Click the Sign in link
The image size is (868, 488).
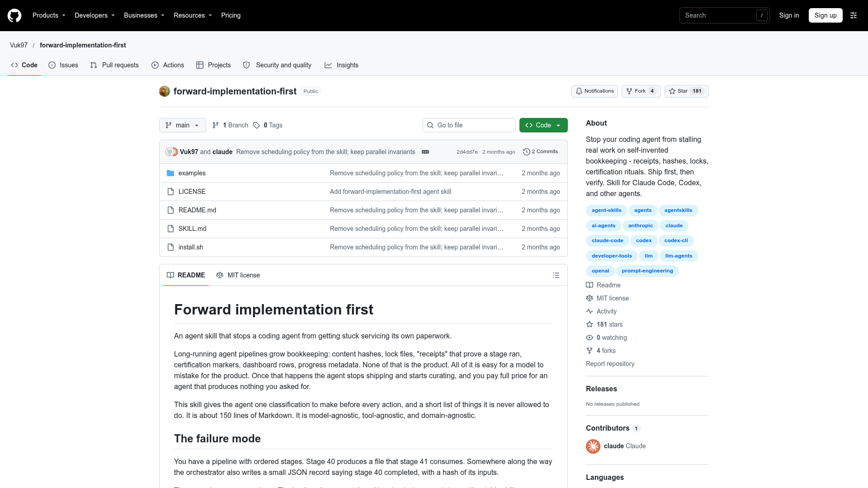(x=789, y=15)
